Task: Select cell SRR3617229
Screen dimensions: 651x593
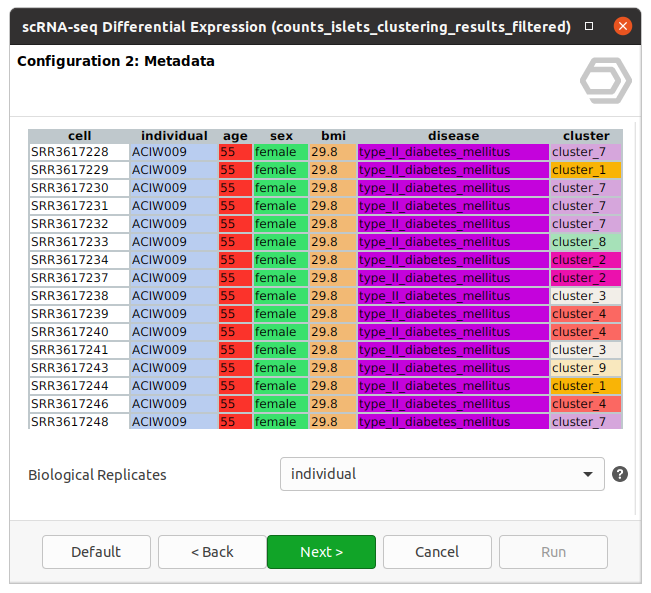Action: click(79, 170)
